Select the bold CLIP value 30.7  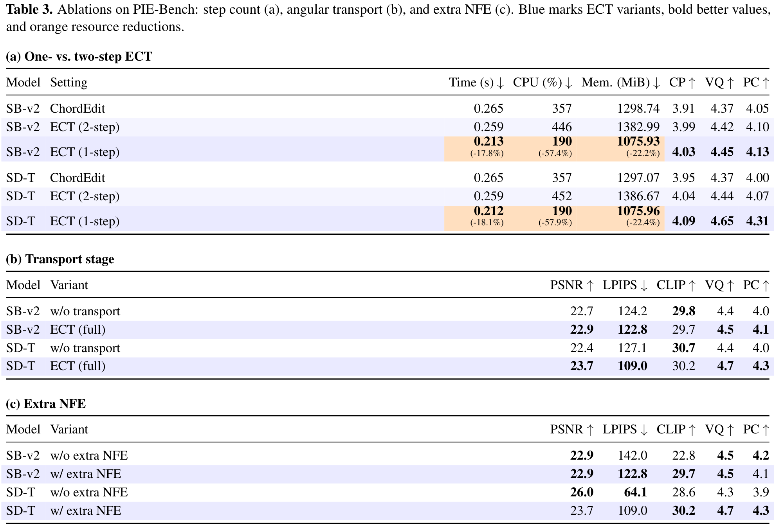(x=684, y=348)
